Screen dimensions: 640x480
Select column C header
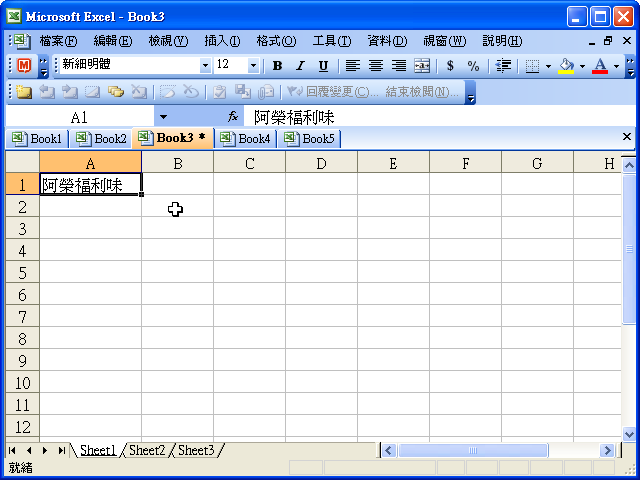click(249, 164)
